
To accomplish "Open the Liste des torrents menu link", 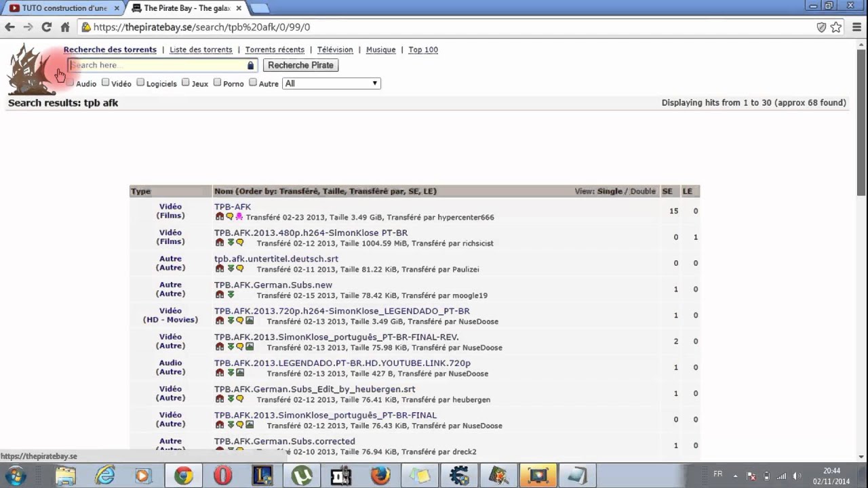I will click(201, 49).
